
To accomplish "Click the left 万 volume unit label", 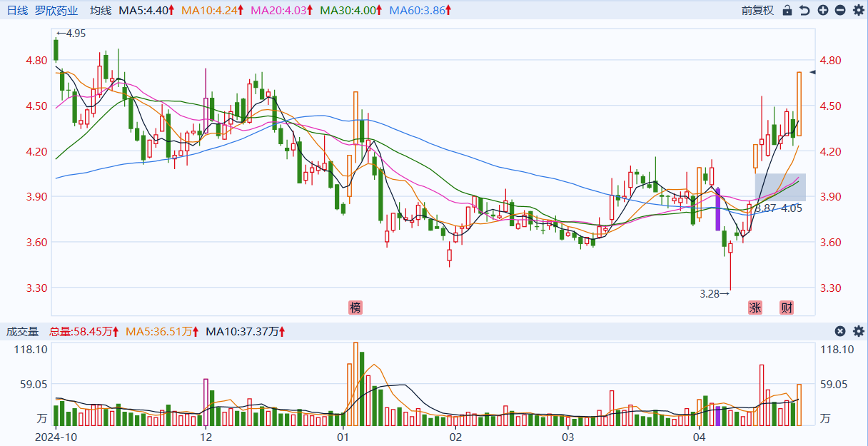I will (41, 418).
